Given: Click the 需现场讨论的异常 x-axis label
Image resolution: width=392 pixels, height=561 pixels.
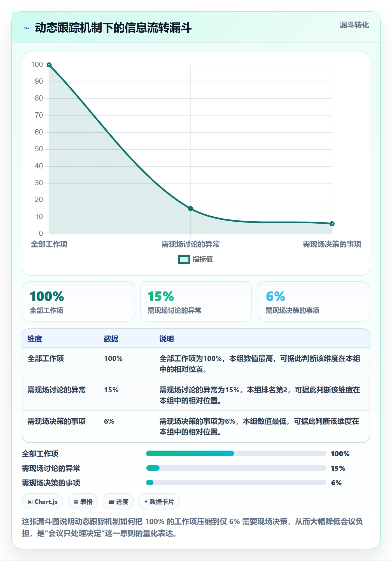Looking at the screenshot, I should pos(190,244).
